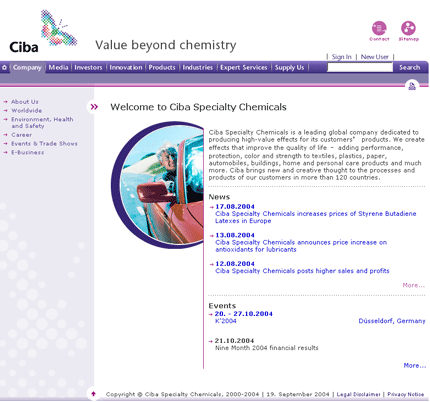Screen dimensions: 430x402
Task: Click the up arrow back-to-top icon
Action: 93,394
